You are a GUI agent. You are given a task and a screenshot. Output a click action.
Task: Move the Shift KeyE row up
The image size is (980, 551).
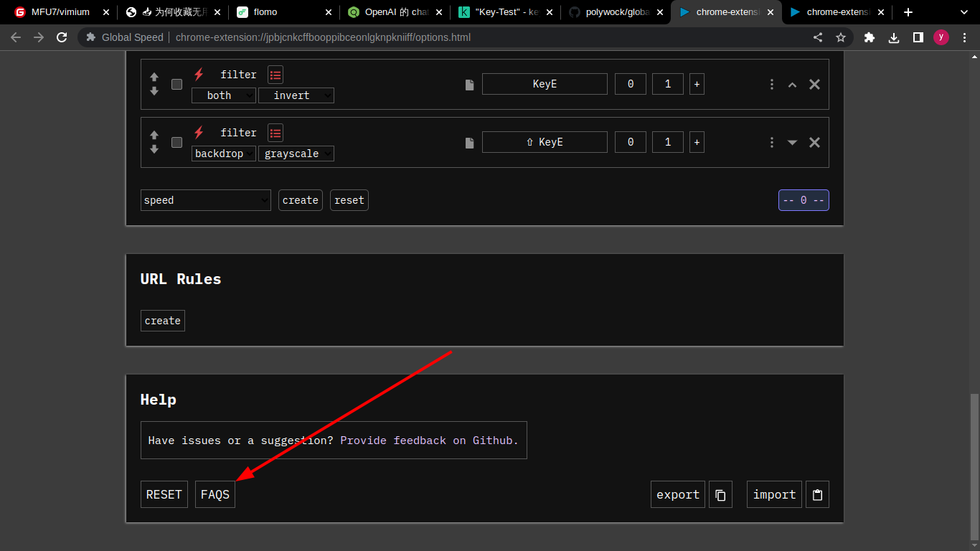tap(154, 135)
